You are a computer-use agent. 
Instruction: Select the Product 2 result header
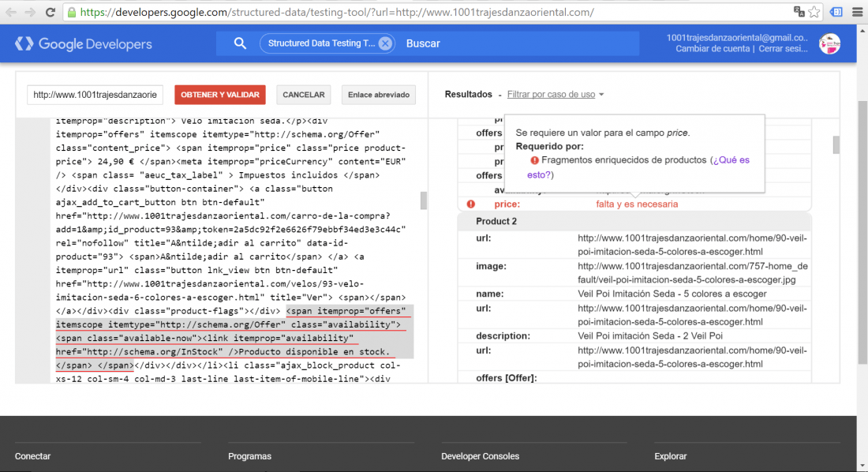pyautogui.click(x=634, y=221)
